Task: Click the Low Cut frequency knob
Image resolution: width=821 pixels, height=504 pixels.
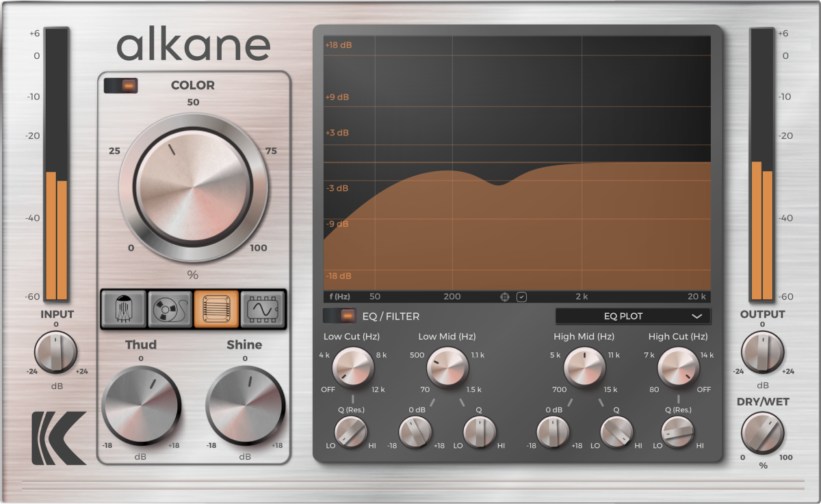Action: 353,367
